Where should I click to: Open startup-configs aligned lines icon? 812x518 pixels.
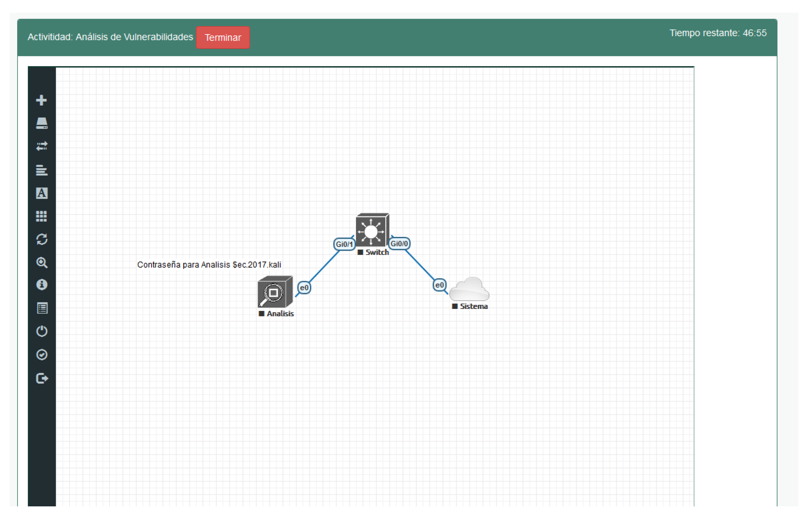(41, 170)
